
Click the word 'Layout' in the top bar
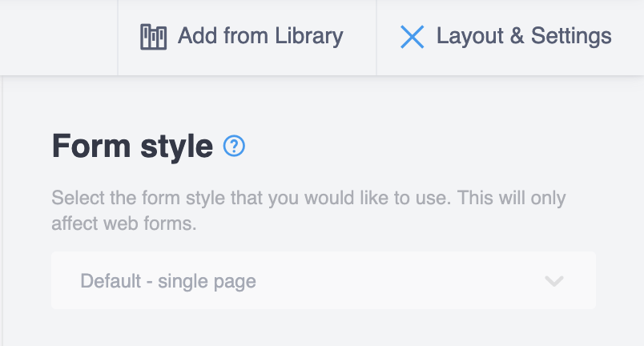(x=469, y=36)
